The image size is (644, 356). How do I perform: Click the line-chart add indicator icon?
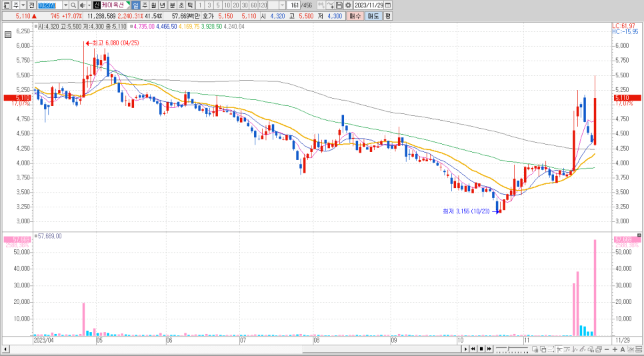(x=331, y=5)
